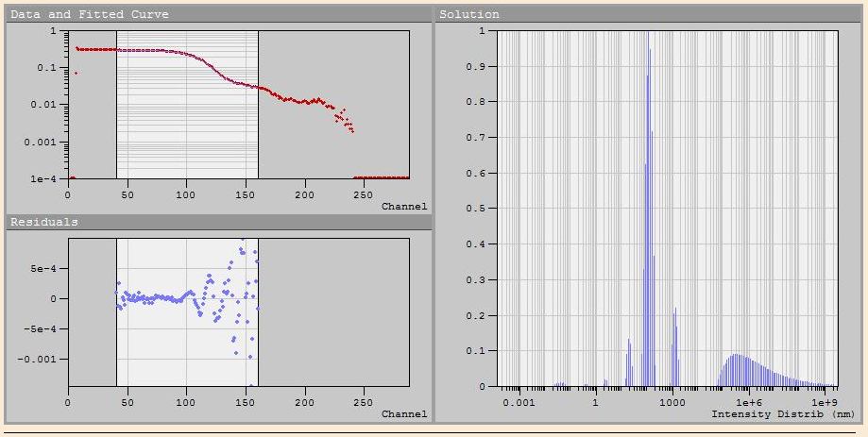The width and height of the screenshot is (868, 437).
Task: Click the '1000' tick on Solution x-axis
Action: click(672, 402)
